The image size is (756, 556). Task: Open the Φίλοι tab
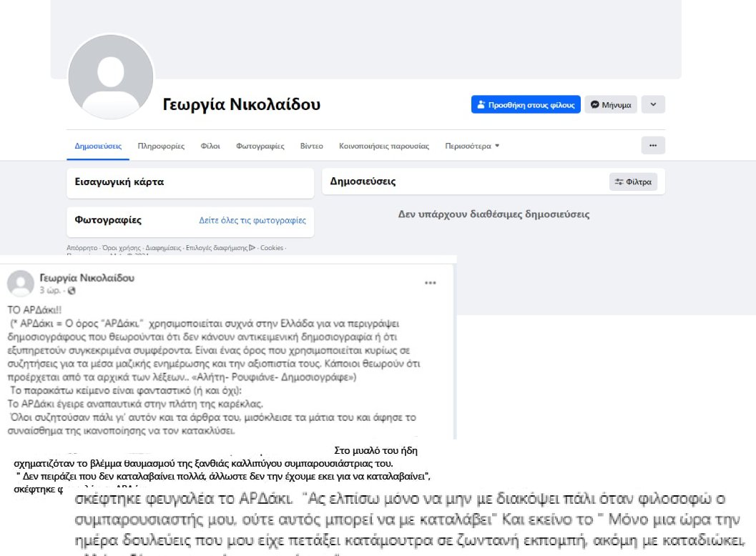(210, 146)
